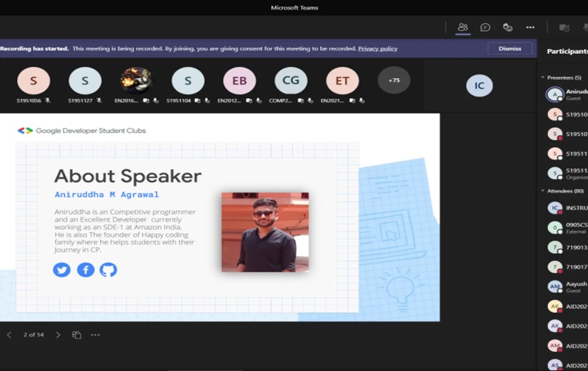Select the S1951127 participant avatar

point(85,80)
